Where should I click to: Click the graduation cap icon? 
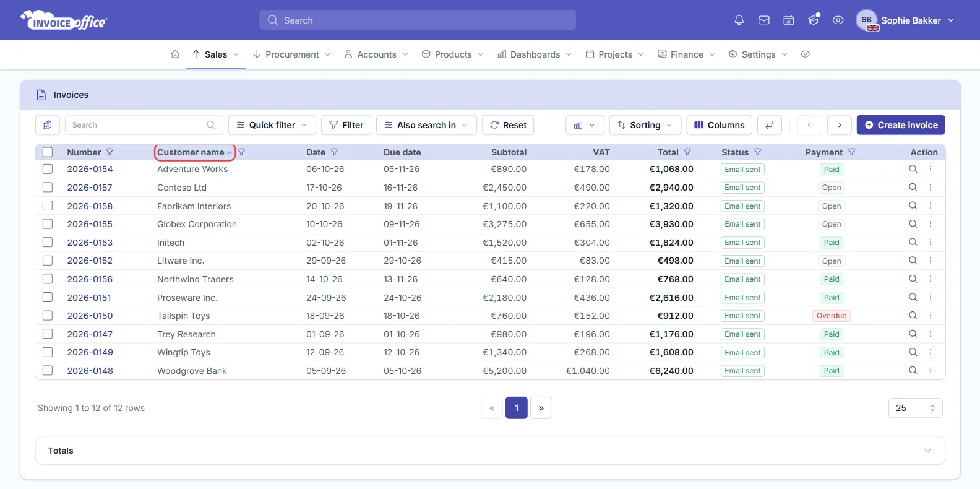(x=814, y=20)
